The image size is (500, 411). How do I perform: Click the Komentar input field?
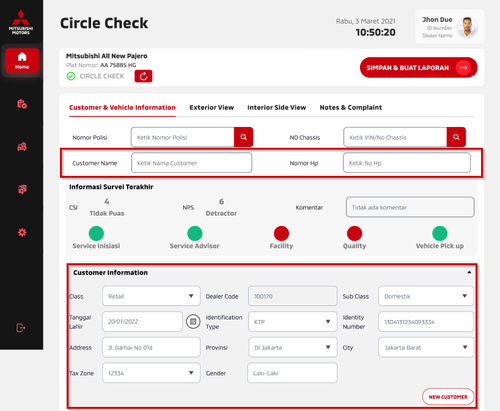coord(410,207)
